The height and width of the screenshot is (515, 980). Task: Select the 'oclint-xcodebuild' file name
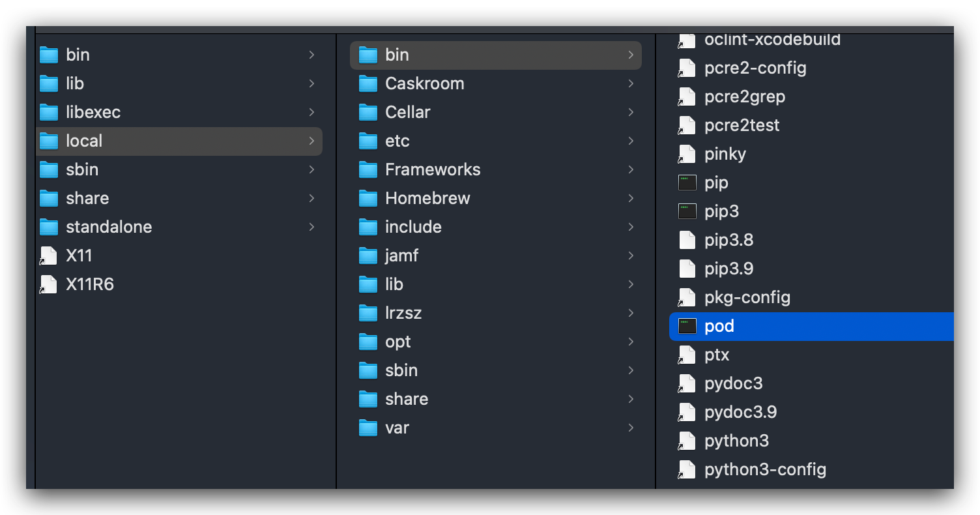pyautogui.click(x=773, y=40)
